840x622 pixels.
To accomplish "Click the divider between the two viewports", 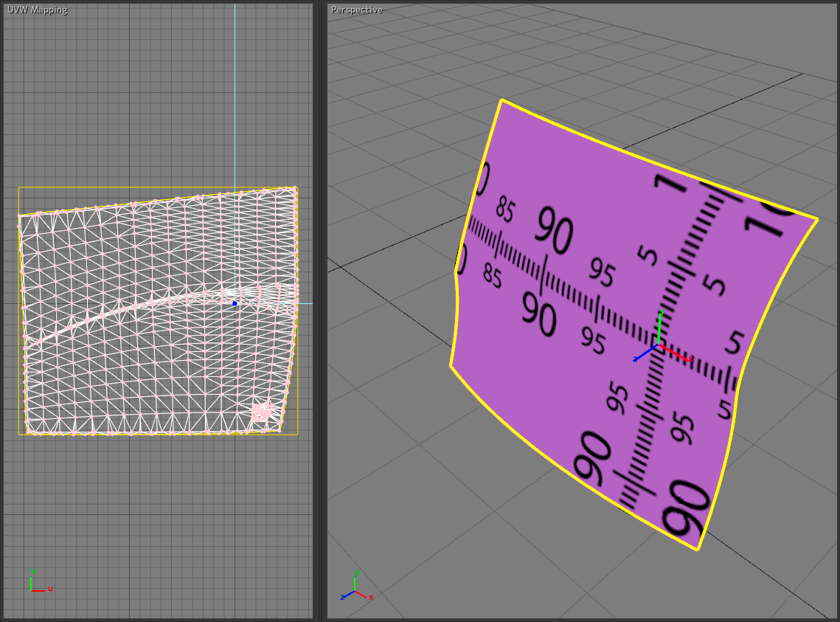I will coord(320,311).
